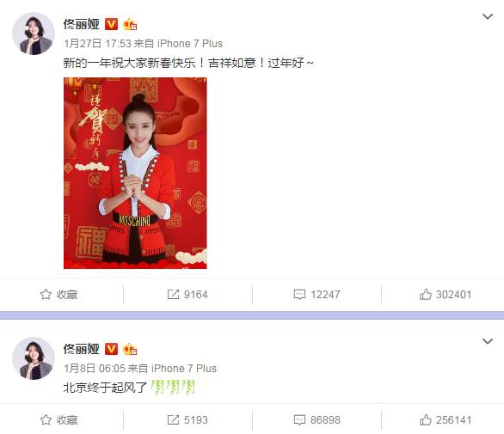Click the star icon on the 1月8日 post
This screenshot has height=434, width=504.
(x=46, y=419)
